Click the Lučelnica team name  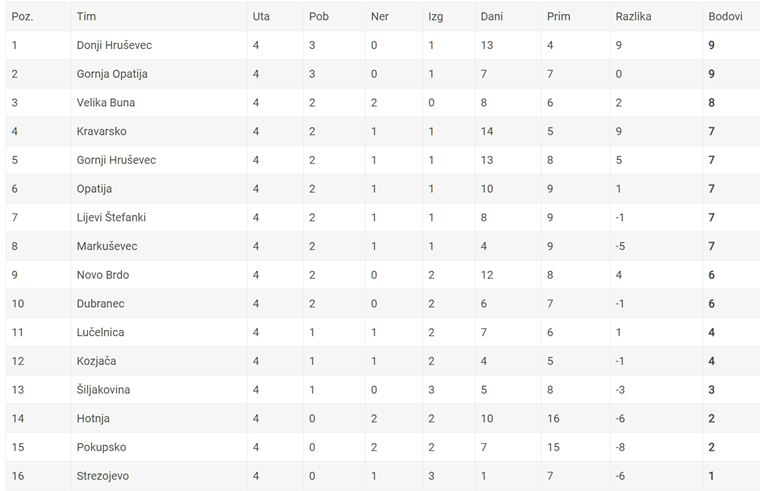tap(100, 332)
